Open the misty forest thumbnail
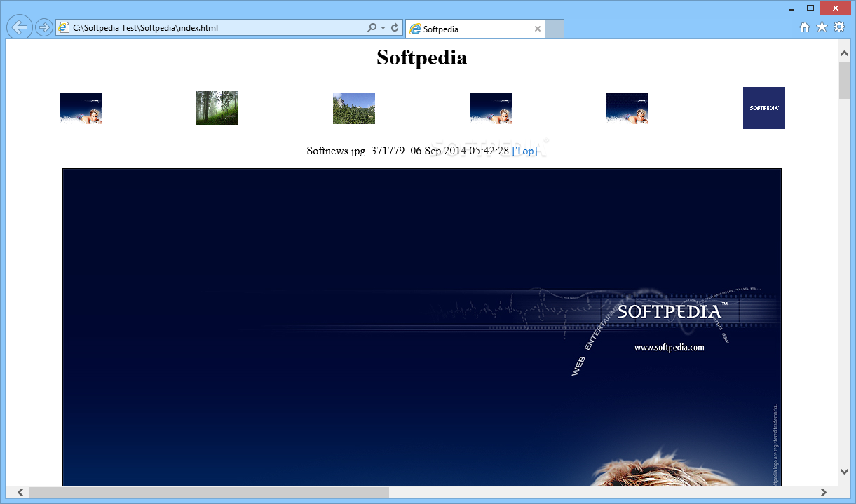 (x=217, y=108)
